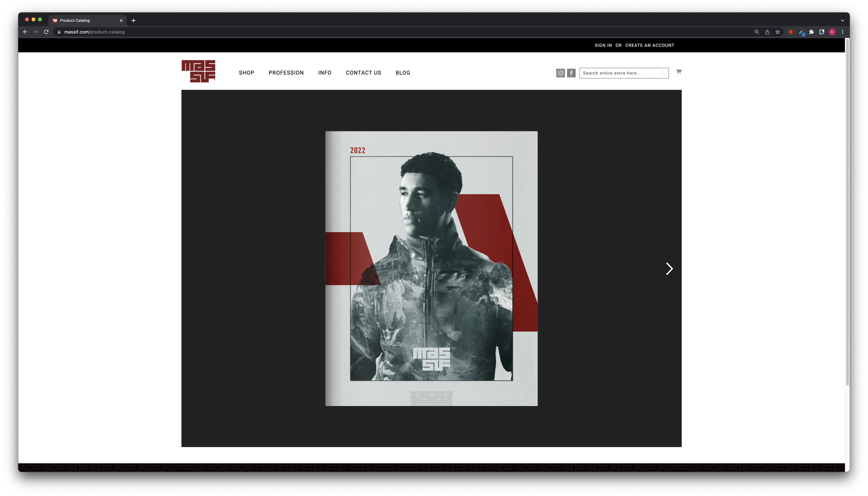Click the SIGN IN link
The width and height of the screenshot is (868, 496).
pyautogui.click(x=603, y=45)
